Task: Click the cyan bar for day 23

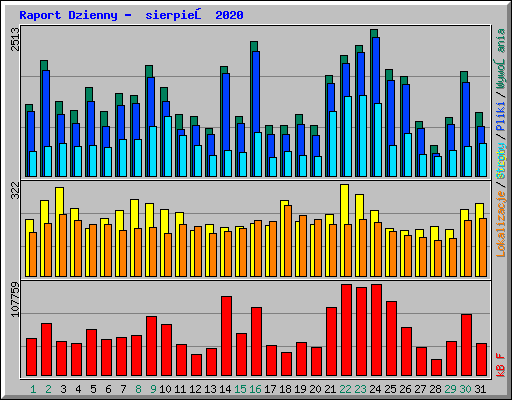Action: (363, 136)
